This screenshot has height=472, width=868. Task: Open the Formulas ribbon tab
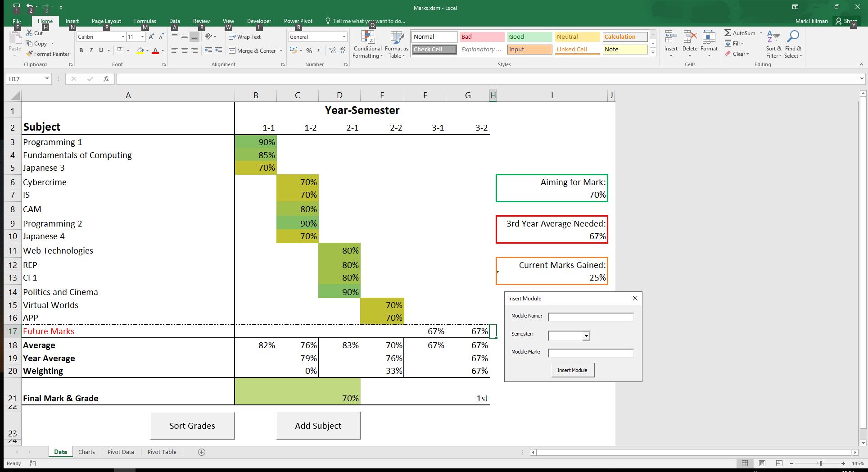(145, 21)
